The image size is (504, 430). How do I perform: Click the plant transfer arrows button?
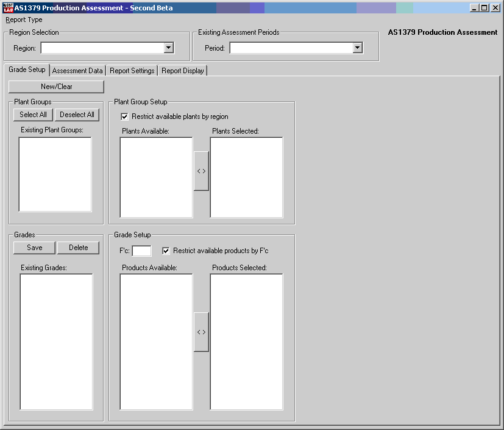[201, 171]
